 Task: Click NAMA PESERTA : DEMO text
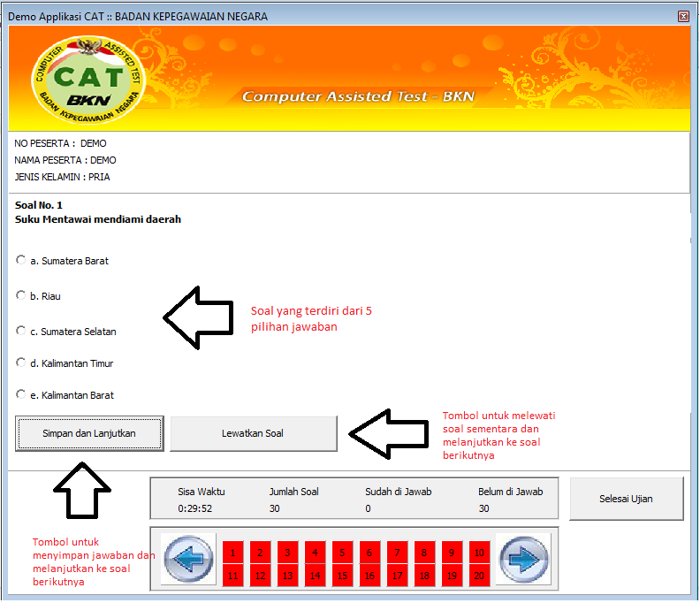(x=65, y=160)
